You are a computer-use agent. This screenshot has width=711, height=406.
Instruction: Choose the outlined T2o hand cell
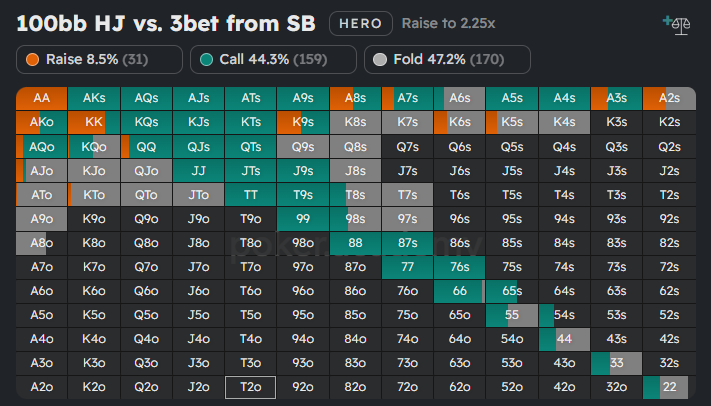tap(250, 387)
